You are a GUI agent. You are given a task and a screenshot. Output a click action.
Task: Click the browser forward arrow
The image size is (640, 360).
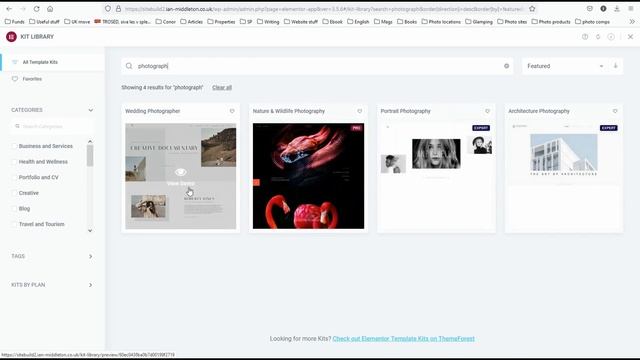point(23,9)
